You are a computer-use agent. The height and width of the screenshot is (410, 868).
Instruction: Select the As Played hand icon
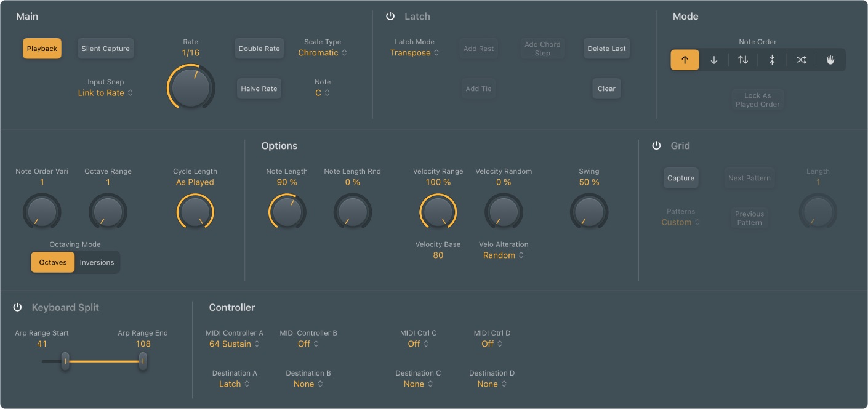(x=830, y=60)
